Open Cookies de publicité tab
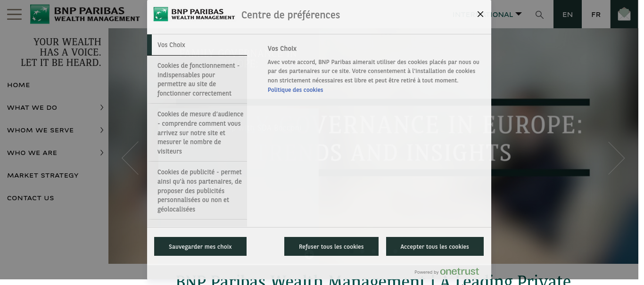The image size is (644, 285). click(197, 191)
